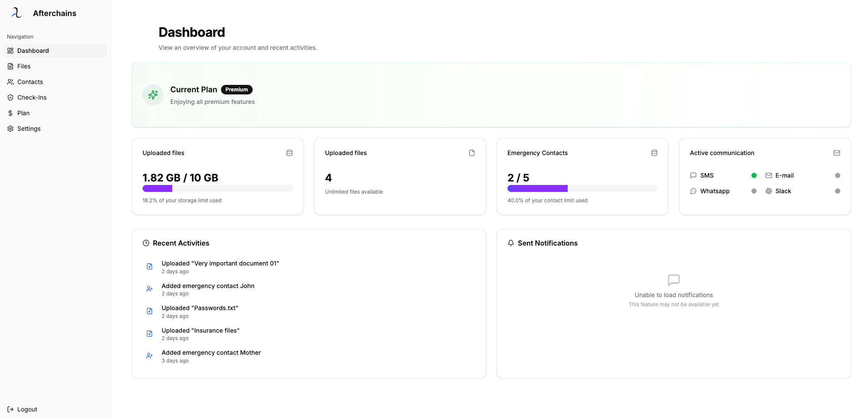Click the database icon on Uploaded files card
Viewport: 868px width, 418px height.
[x=289, y=152]
